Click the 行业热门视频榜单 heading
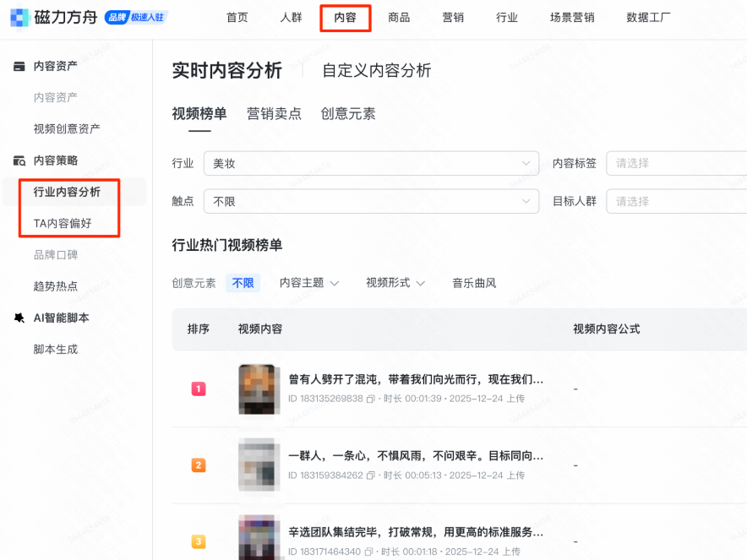Screen dimensions: 747x560 [x=227, y=245]
